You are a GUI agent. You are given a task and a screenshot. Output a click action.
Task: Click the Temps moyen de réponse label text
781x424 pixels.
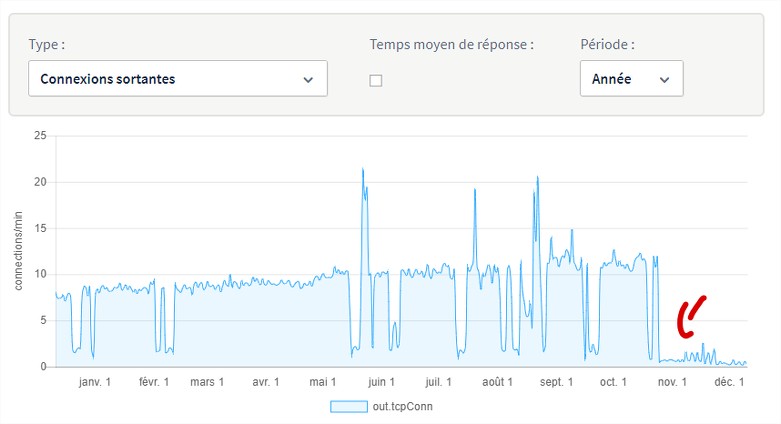[451, 44]
